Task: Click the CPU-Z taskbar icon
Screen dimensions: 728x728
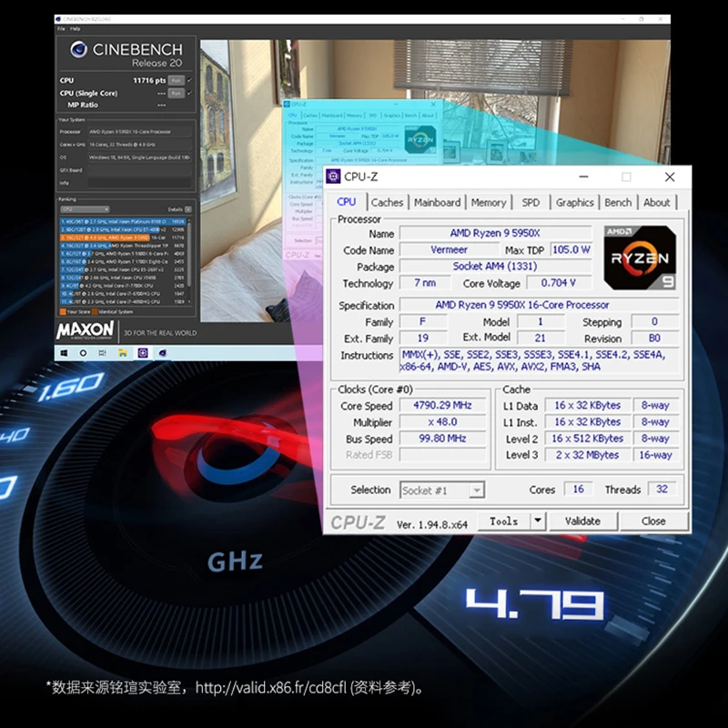Action: coord(143,353)
